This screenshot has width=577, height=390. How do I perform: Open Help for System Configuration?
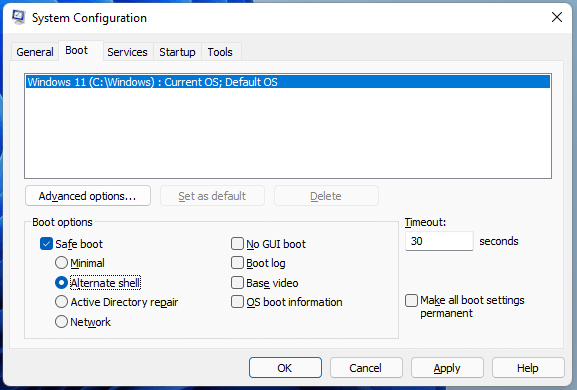[528, 368]
